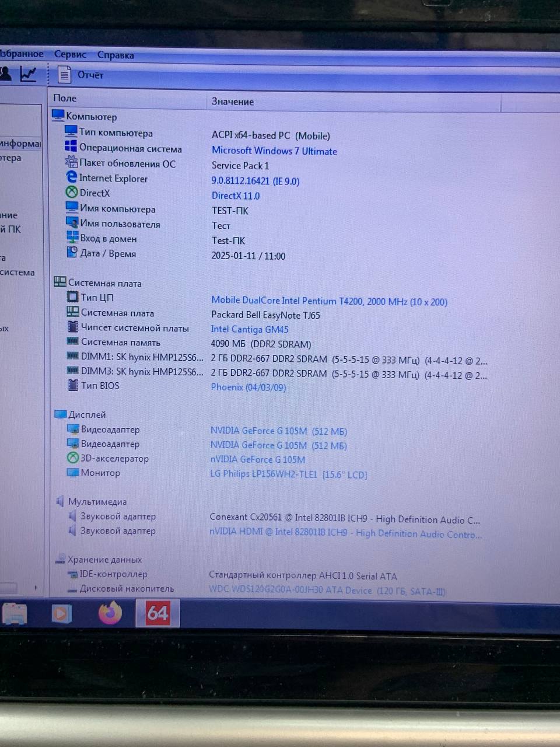Image resolution: width=560 pixels, height=747 pixels.
Task: Open the Phoenix (04/03/09) BIOS link
Action: (249, 388)
